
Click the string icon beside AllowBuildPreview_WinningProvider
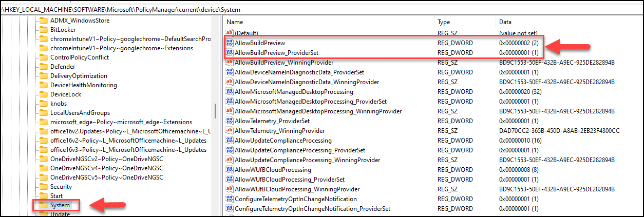tap(230, 62)
